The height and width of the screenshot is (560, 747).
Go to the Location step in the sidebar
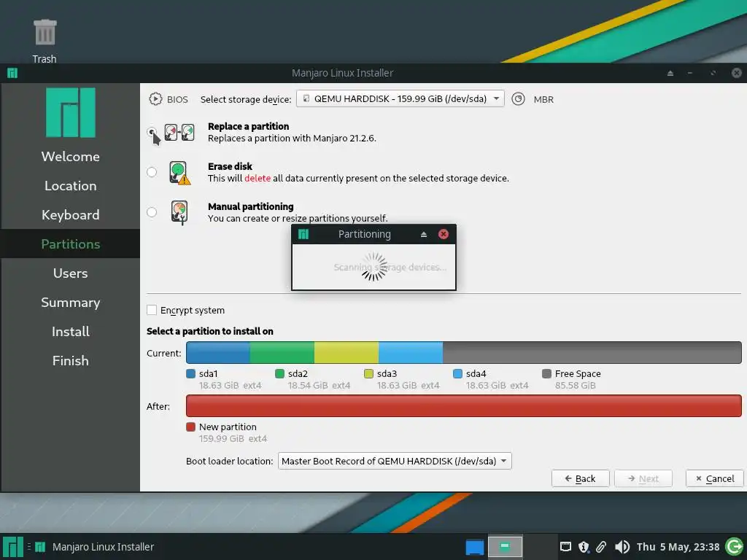click(71, 186)
